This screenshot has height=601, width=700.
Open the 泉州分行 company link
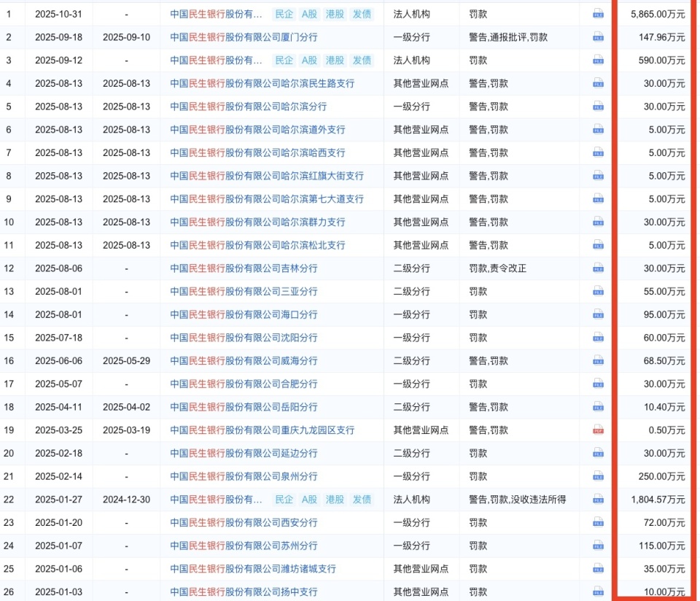(x=244, y=476)
